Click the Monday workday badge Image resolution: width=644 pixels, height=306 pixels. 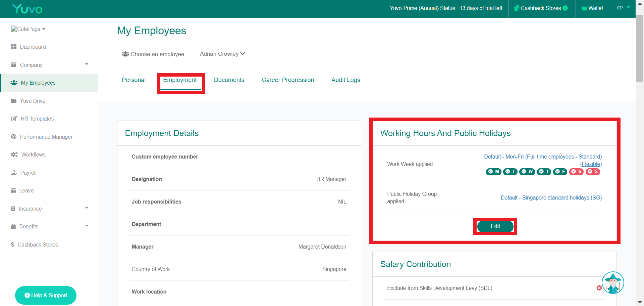point(494,172)
